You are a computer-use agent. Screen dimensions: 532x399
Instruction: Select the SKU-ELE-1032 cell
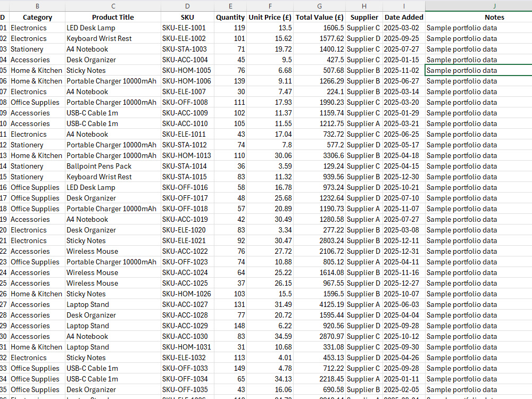[187, 358]
